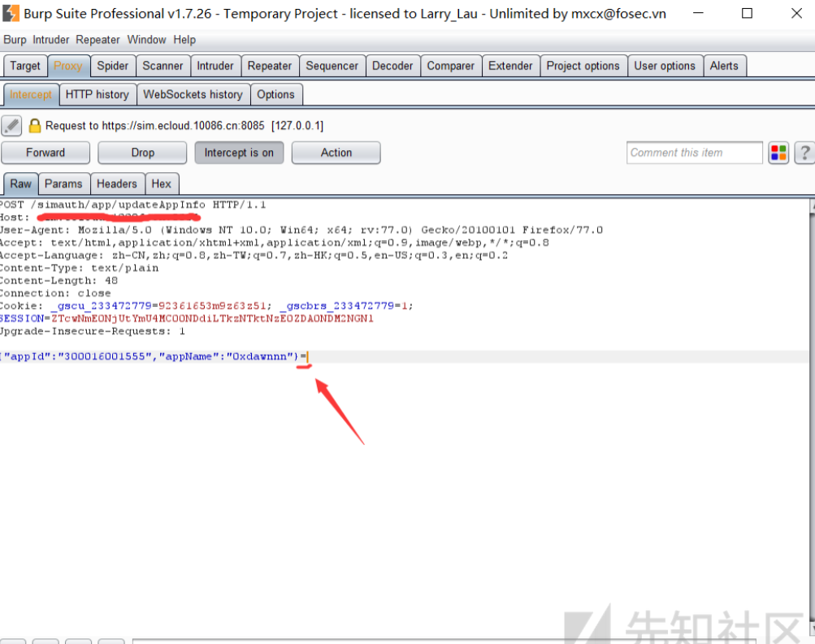This screenshot has width=815, height=644.
Task: Open the Repeater menu in menu bar
Action: click(x=98, y=40)
